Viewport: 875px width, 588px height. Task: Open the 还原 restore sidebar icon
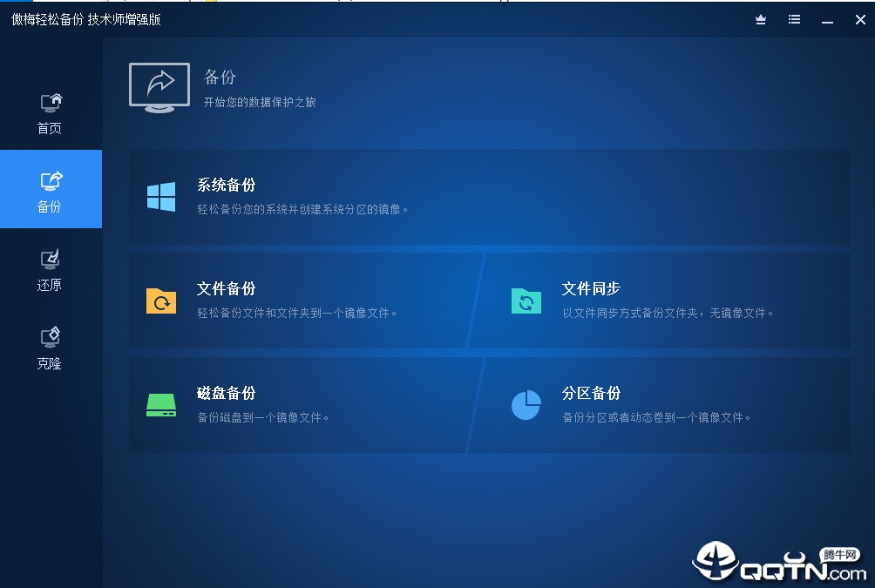tap(51, 260)
